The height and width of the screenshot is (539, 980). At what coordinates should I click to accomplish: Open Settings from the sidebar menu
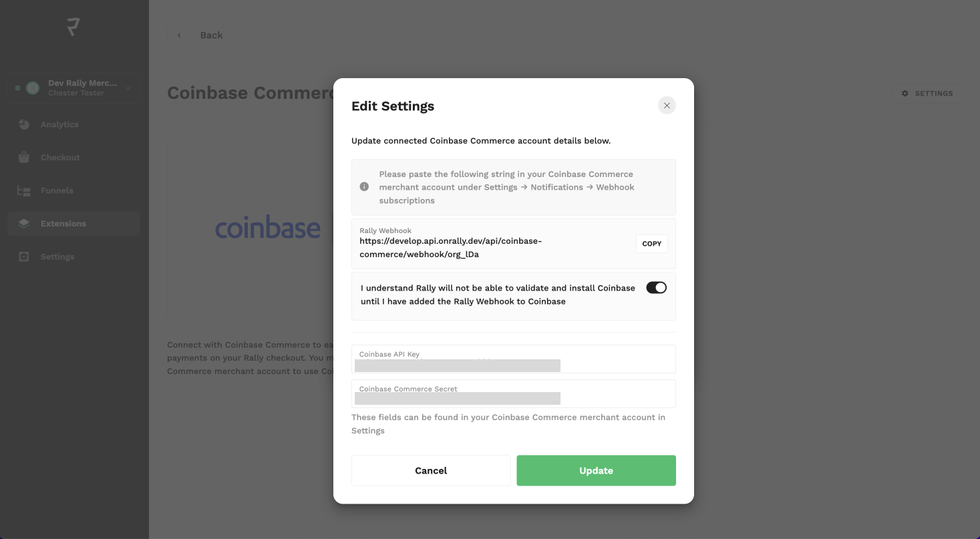(57, 256)
